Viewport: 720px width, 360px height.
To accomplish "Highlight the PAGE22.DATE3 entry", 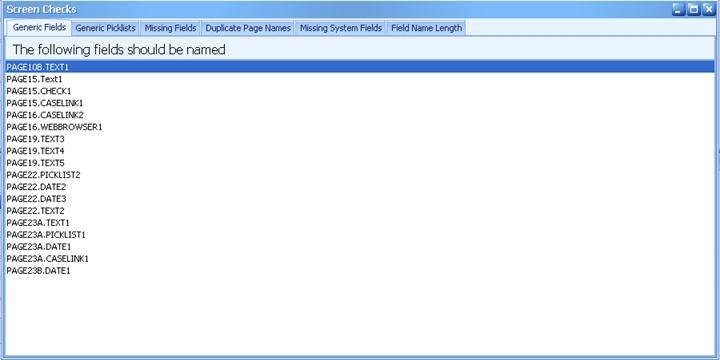I will (x=360, y=199).
